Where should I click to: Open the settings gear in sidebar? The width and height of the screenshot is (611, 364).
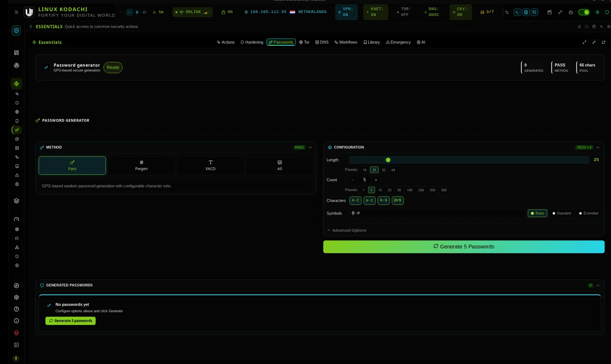16,298
